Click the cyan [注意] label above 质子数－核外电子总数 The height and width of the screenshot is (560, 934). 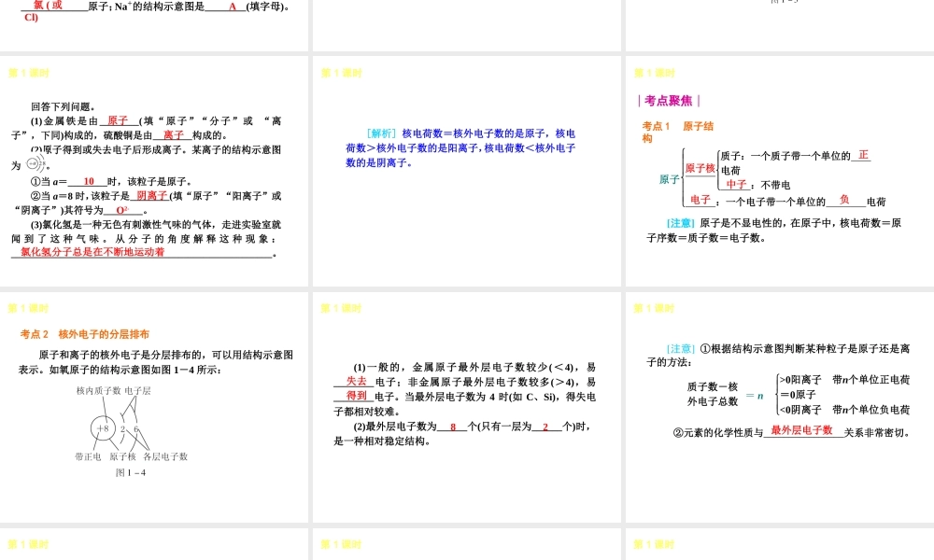point(681,349)
